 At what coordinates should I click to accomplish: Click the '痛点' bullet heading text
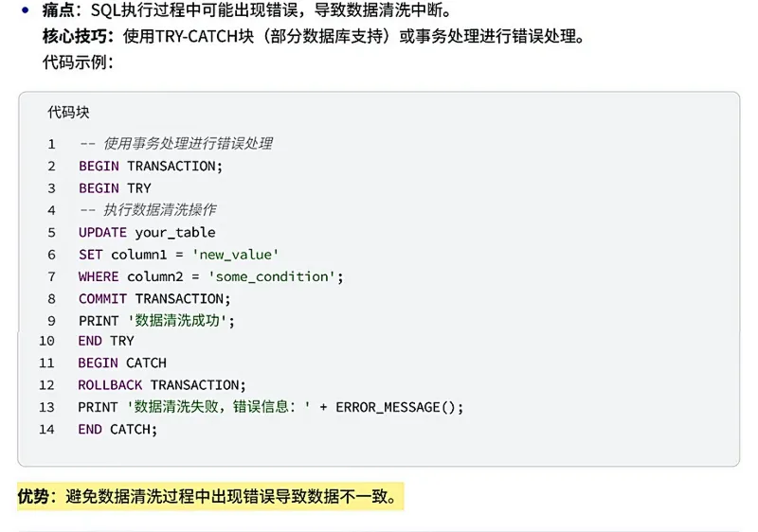coord(60,11)
